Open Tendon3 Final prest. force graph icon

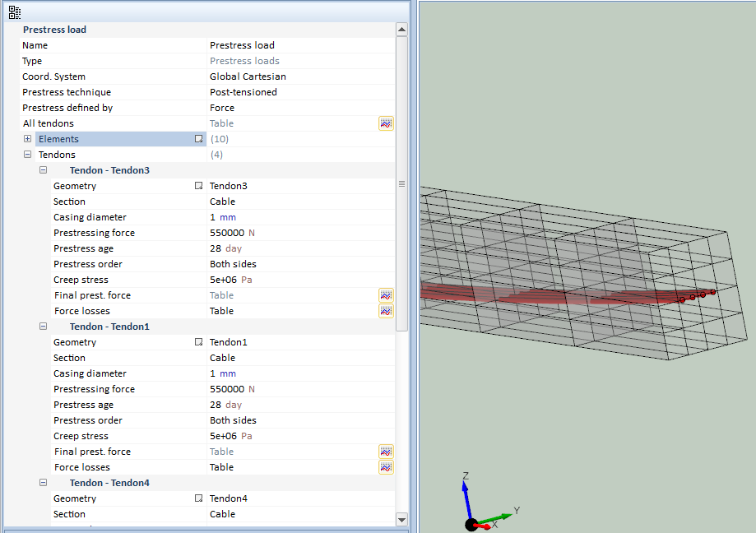tap(386, 295)
